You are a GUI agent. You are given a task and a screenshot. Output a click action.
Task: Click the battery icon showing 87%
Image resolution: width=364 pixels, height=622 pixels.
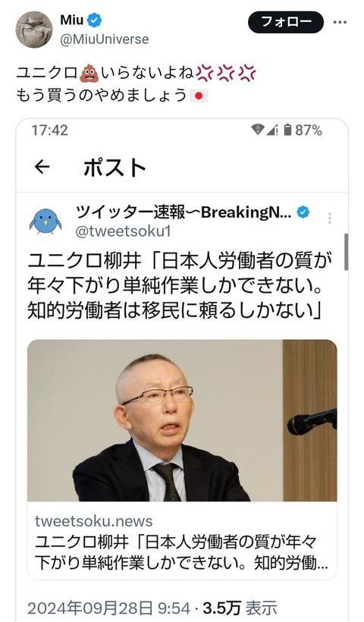(288, 130)
